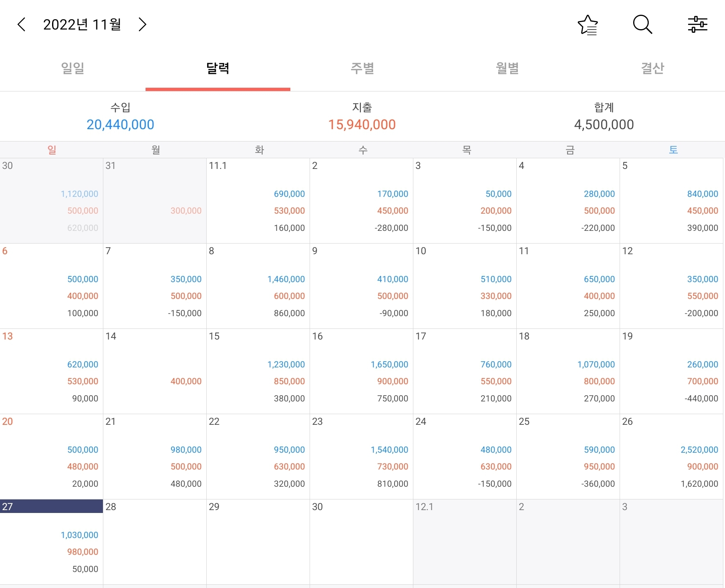Select November 30 date cell
The height and width of the screenshot is (588, 725).
tap(361, 542)
